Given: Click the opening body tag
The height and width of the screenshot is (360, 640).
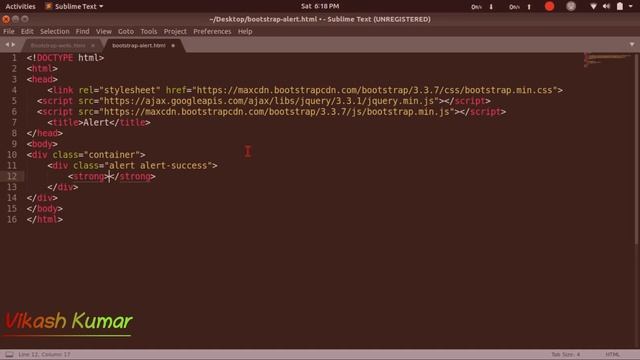Looking at the screenshot, I should coord(42,144).
